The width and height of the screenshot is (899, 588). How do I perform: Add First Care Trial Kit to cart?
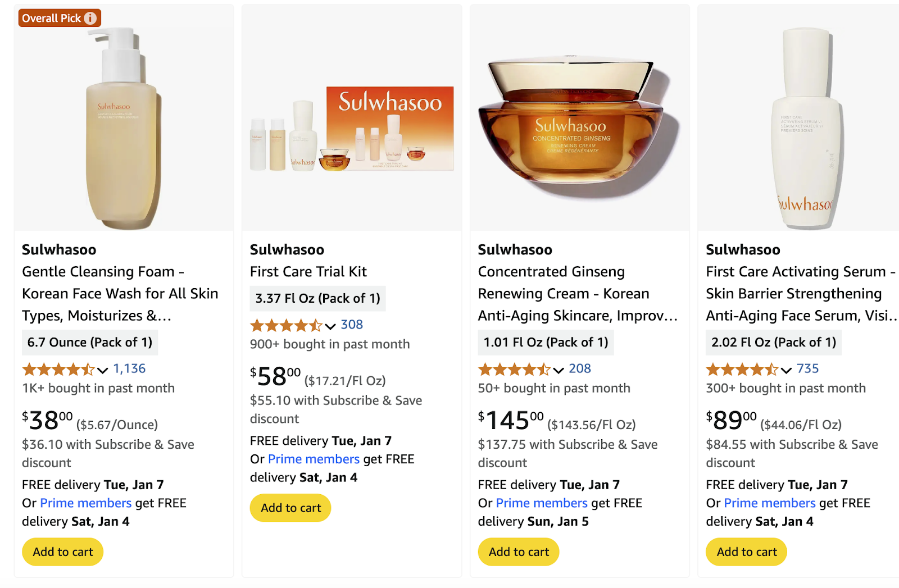click(290, 508)
